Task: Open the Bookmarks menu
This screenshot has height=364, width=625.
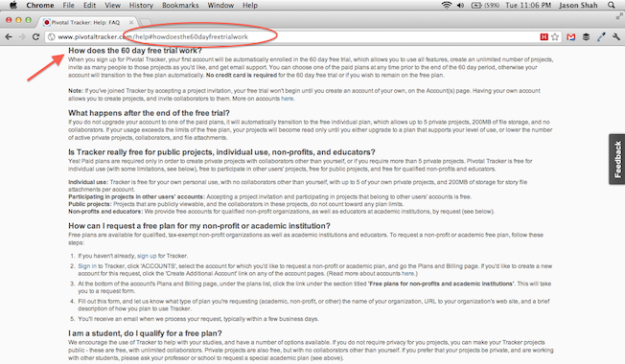Action: (x=180, y=5)
